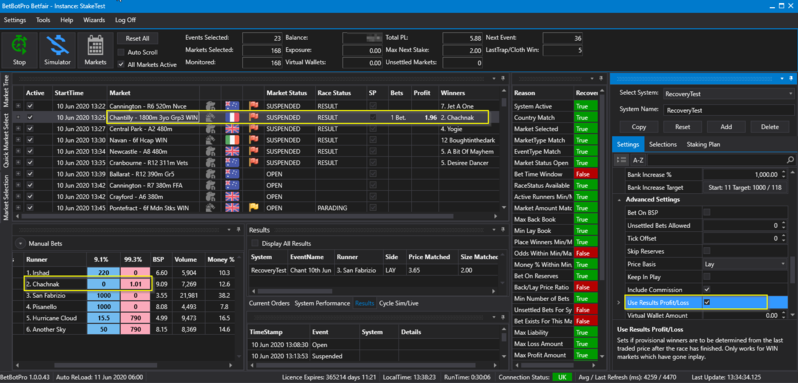Open the Markets calendar icon
This screenshot has width=798, height=383.
95,50
